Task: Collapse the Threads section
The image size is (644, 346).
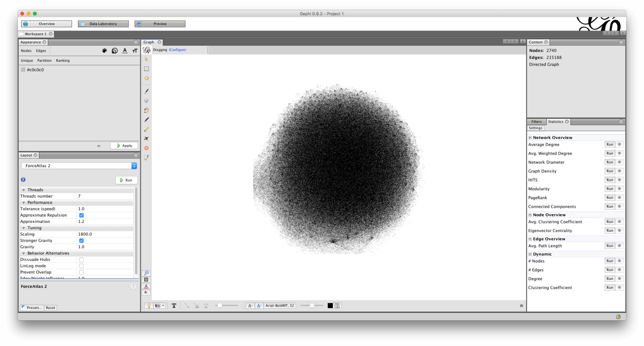Action: [x=24, y=190]
